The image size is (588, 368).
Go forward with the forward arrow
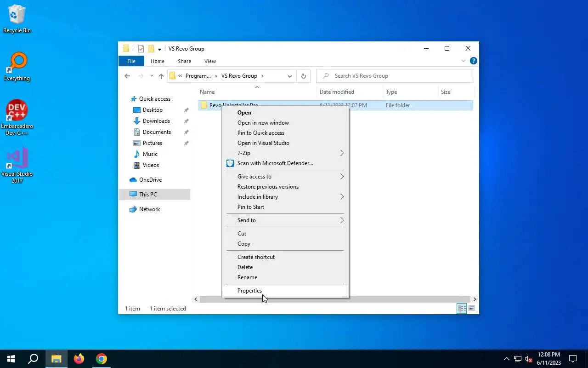coord(141,76)
